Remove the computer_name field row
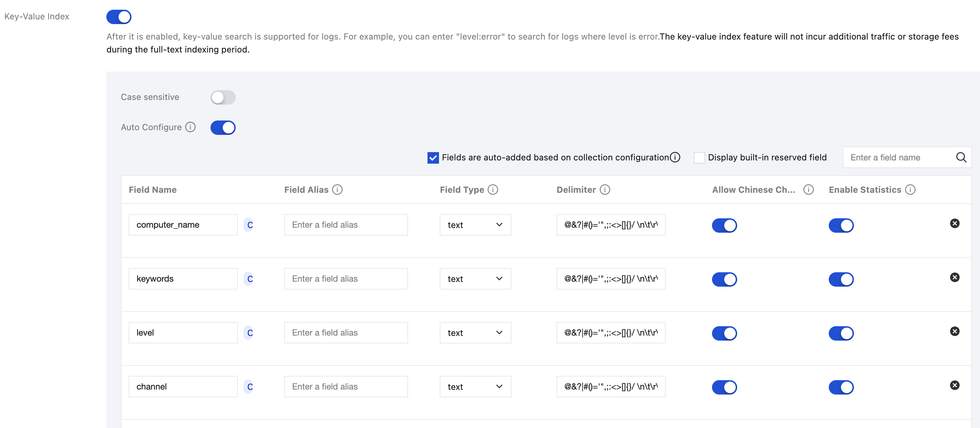 point(954,223)
